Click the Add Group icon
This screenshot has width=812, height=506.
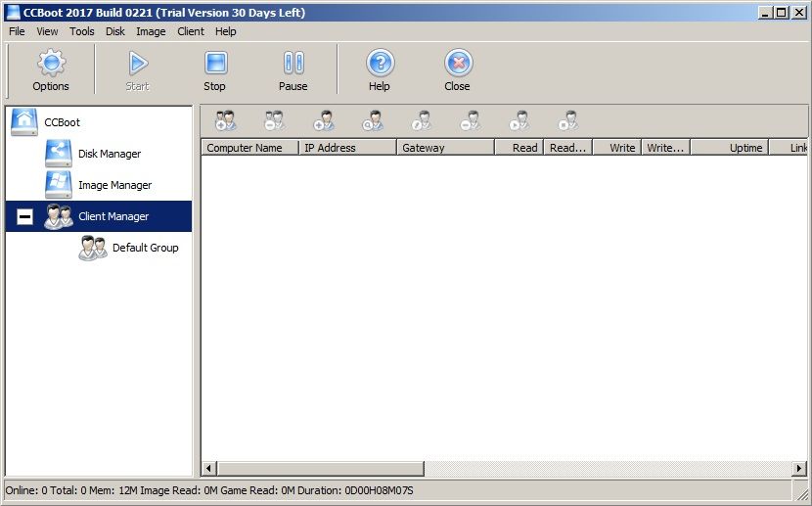tap(225, 120)
